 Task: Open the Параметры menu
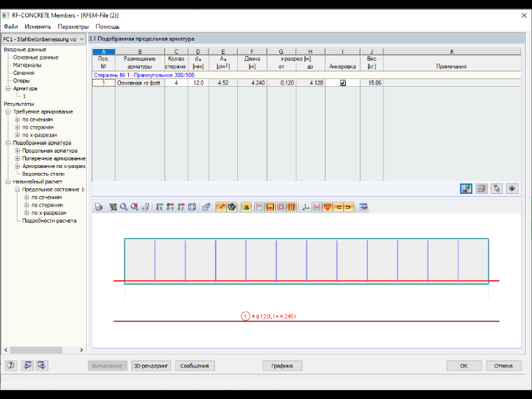coord(73,27)
